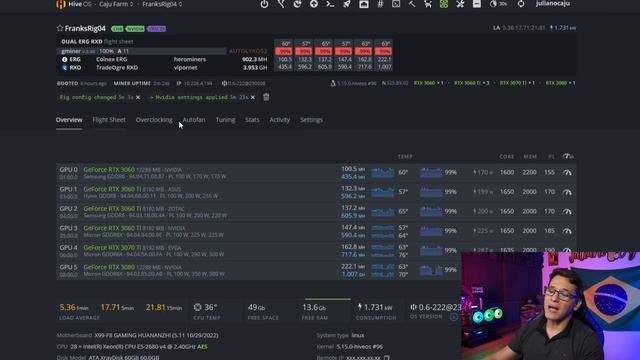This screenshot has height=360, width=640.
Task: Open the upgrade arrow-in-circle icon
Action: pos(314,4)
